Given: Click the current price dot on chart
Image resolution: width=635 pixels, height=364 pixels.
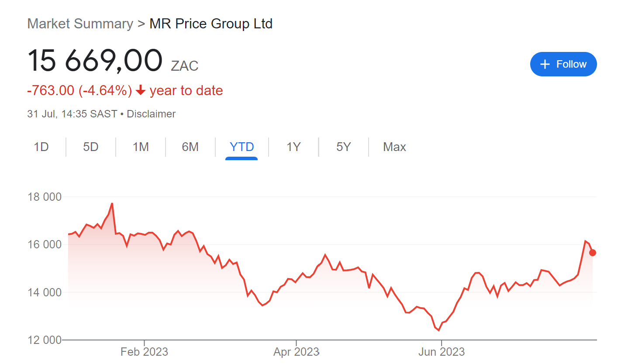Looking at the screenshot, I should (592, 253).
